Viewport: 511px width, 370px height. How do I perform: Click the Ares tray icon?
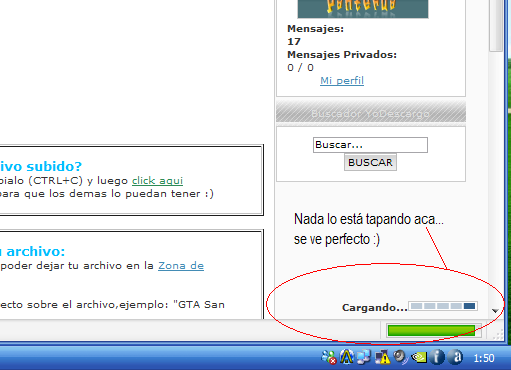tap(346, 357)
